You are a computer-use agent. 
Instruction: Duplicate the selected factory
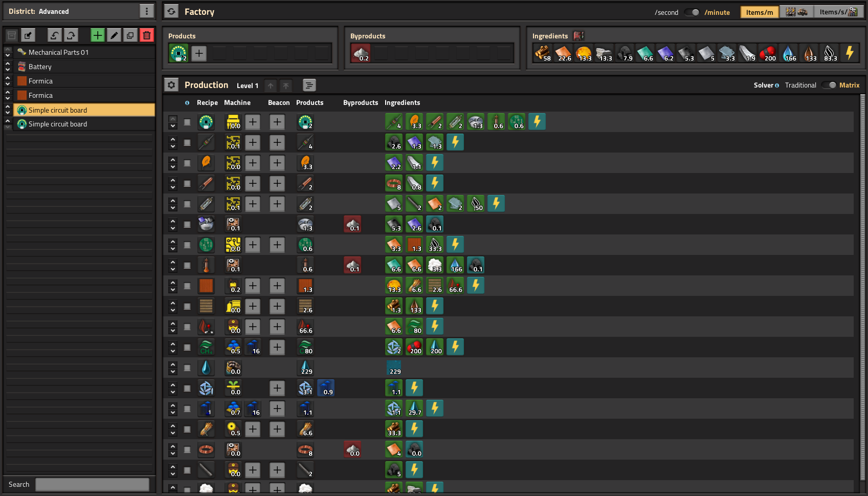pyautogui.click(x=130, y=35)
